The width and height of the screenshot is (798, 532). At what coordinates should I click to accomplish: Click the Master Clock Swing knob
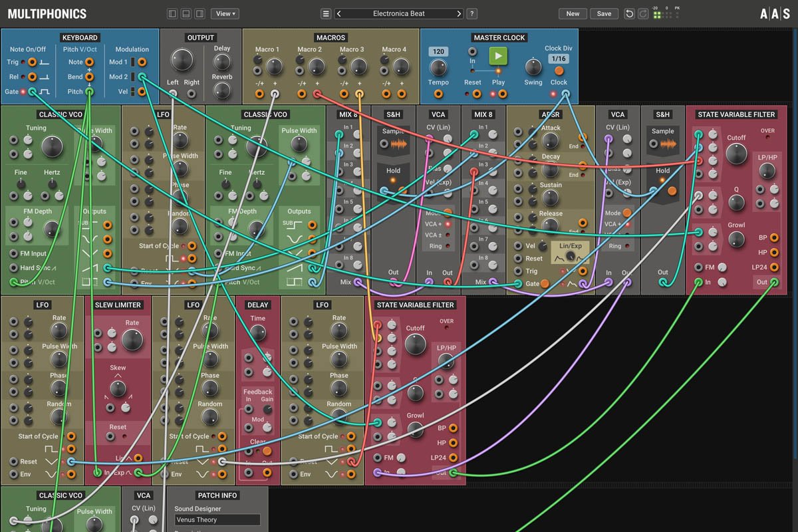tap(533, 67)
